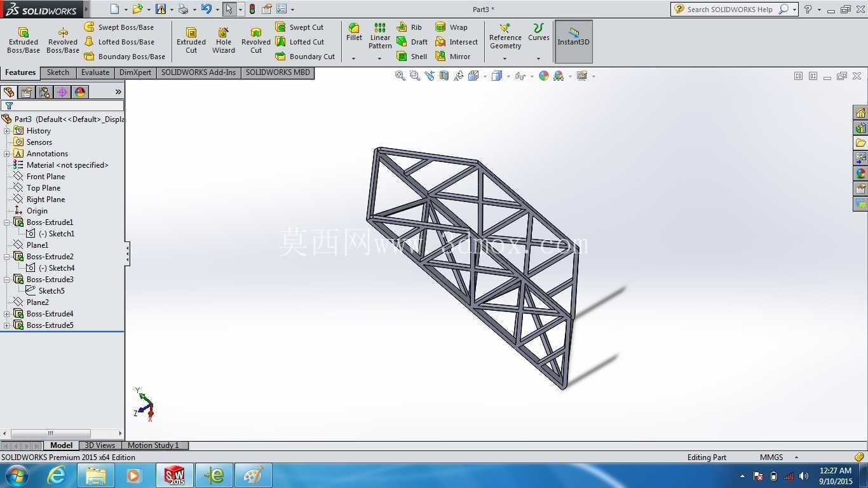Screen dimensions: 868x488
Task: Expand the Boss-Extrude4 feature
Action: [x=7, y=314]
